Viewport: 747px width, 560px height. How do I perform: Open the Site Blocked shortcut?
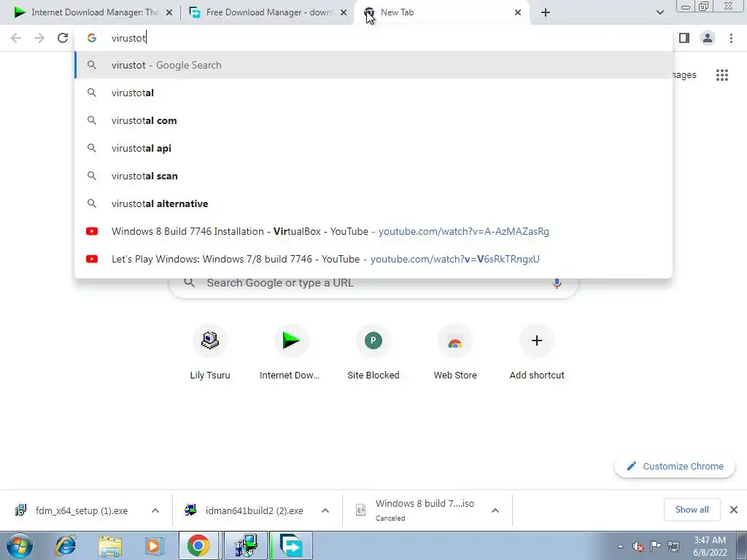[373, 353]
